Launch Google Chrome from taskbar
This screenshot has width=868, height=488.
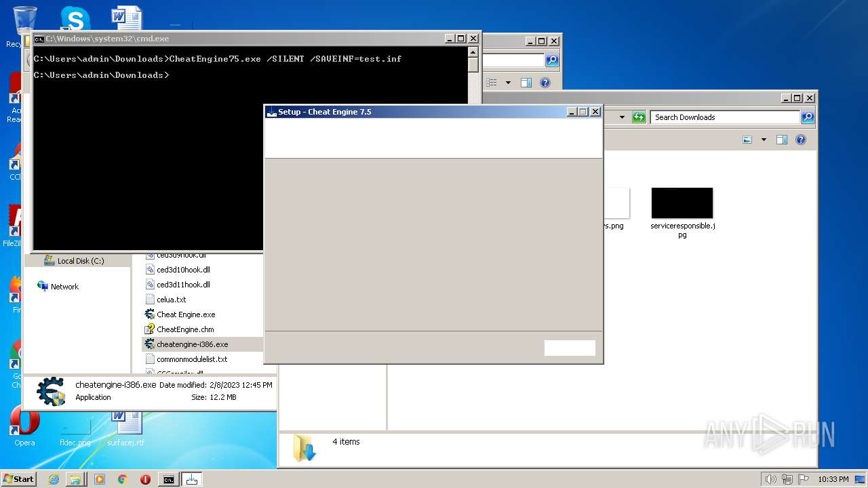(122, 479)
